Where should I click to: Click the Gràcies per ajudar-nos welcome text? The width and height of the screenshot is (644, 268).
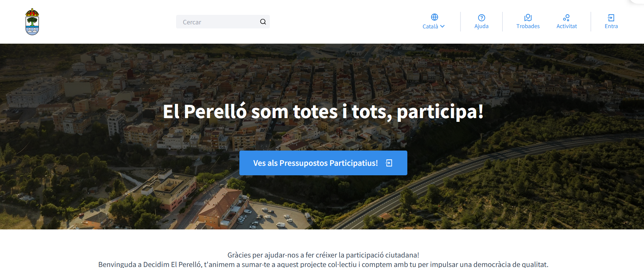click(x=323, y=255)
